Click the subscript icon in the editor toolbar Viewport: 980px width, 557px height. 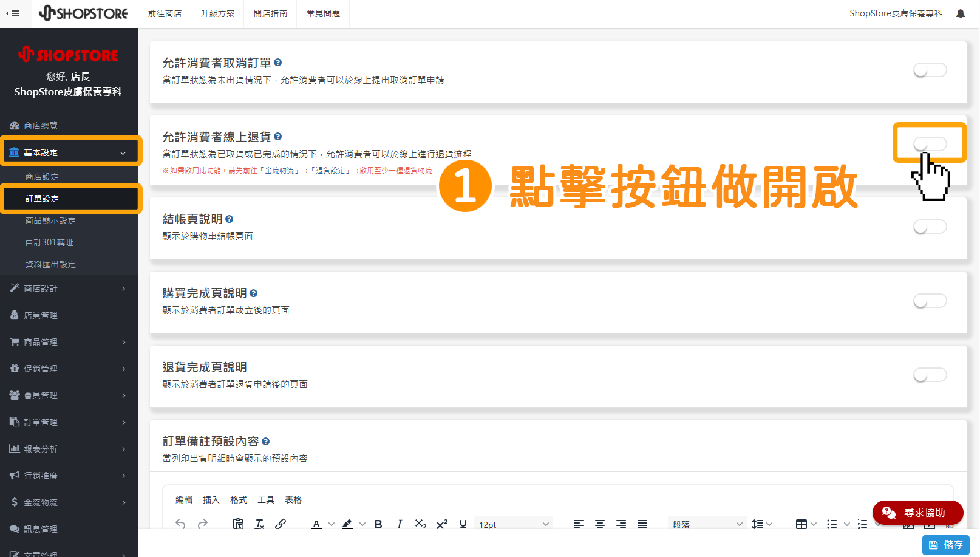tap(420, 524)
